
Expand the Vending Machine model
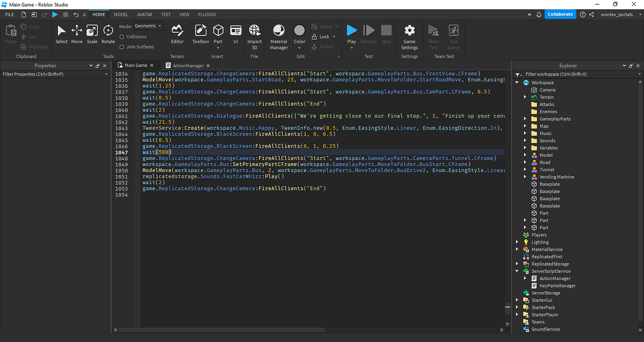(525, 177)
